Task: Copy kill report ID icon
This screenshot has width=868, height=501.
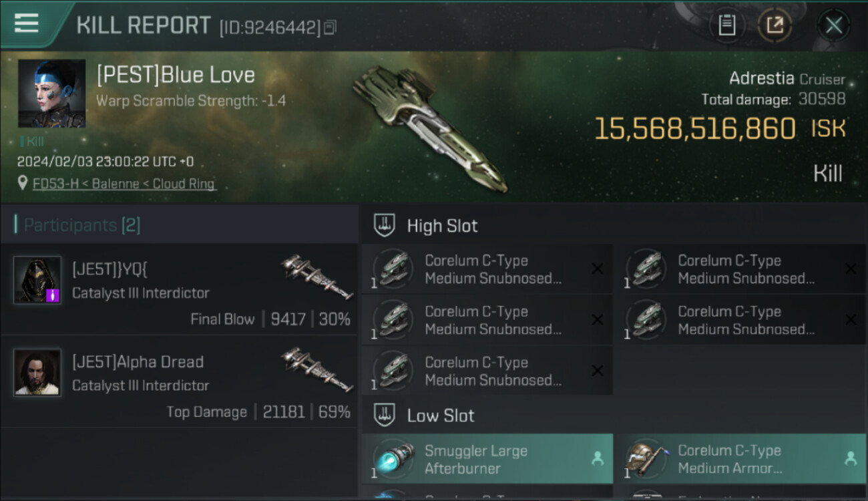Action: (x=330, y=28)
